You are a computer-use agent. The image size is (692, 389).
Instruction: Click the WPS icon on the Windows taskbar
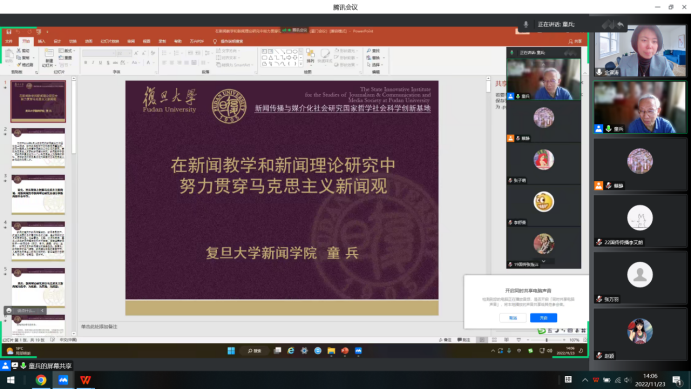[86, 380]
